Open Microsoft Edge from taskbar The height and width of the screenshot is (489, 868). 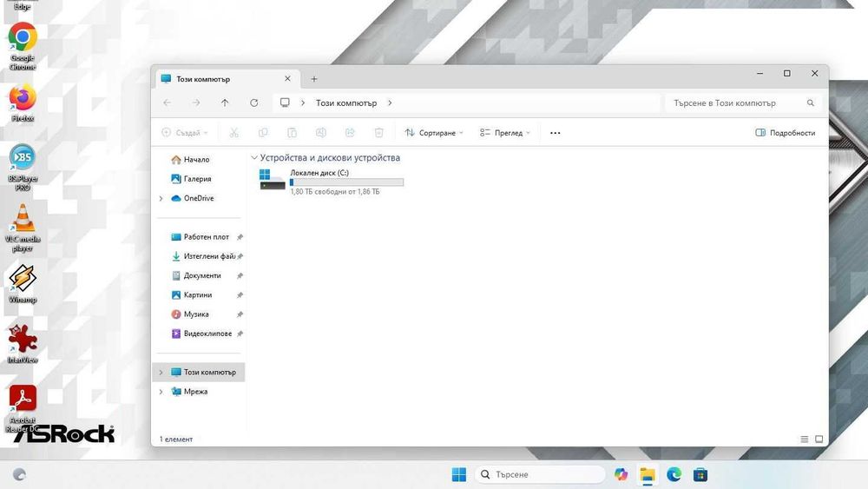point(674,474)
